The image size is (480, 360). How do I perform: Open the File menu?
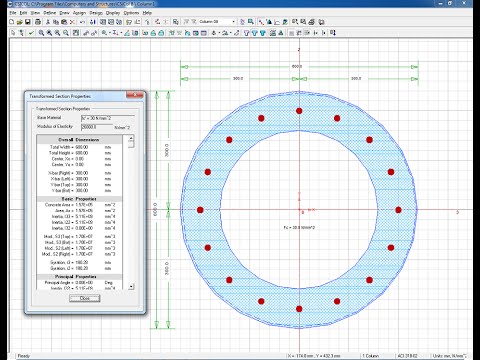[x=13, y=13]
